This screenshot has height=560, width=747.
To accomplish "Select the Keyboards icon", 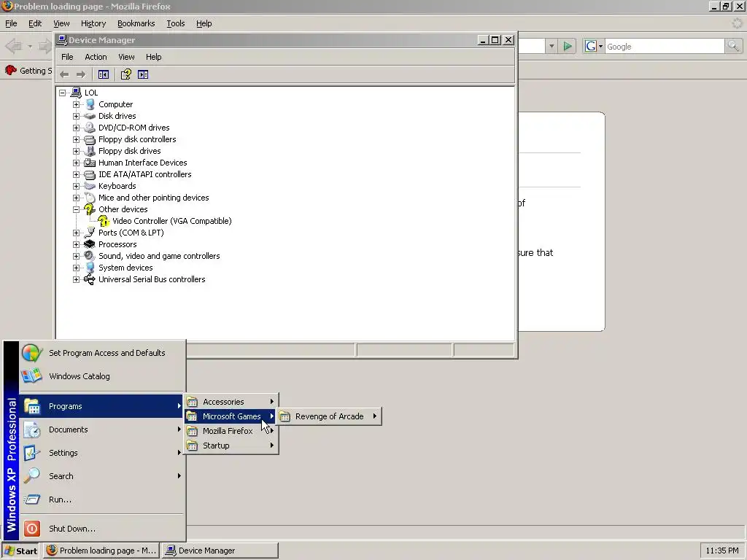I will (x=90, y=186).
